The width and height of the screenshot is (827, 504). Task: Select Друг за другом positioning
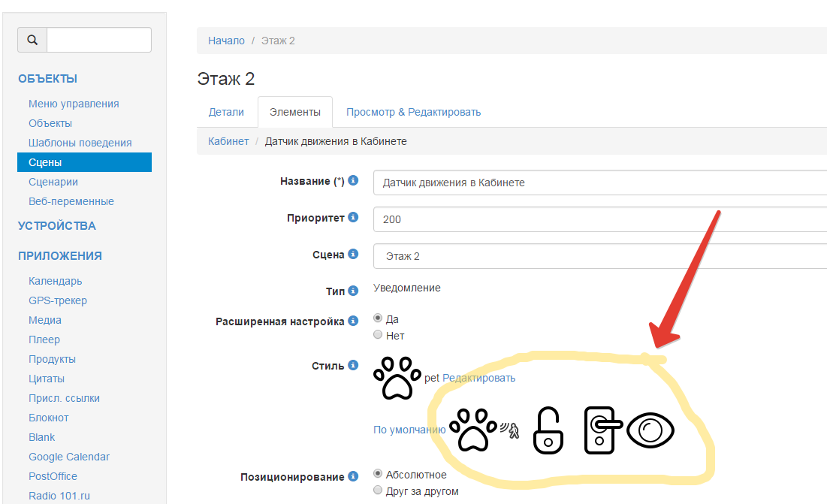tap(378, 490)
